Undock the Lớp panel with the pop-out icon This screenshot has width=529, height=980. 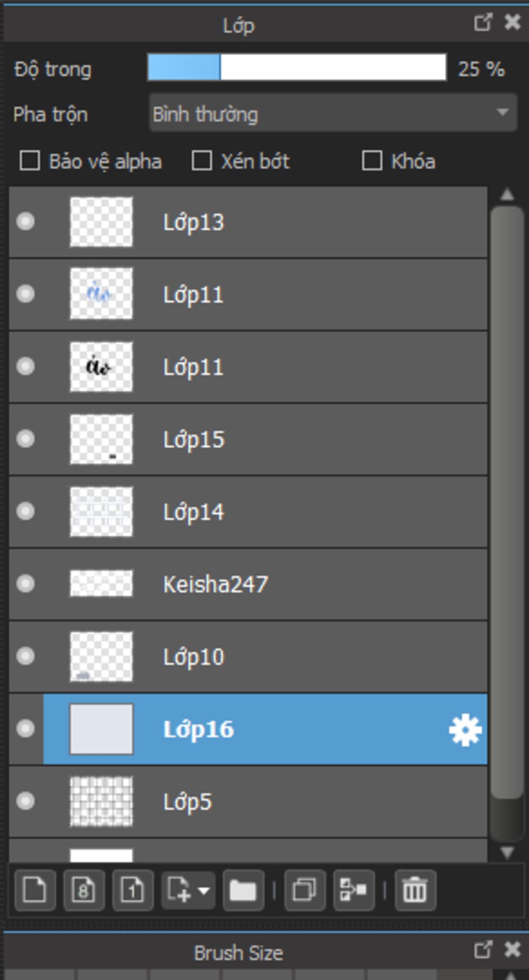point(483,23)
